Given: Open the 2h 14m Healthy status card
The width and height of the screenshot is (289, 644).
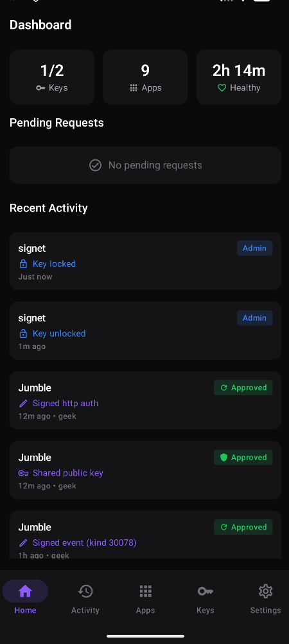Looking at the screenshot, I should pyautogui.click(x=239, y=76).
